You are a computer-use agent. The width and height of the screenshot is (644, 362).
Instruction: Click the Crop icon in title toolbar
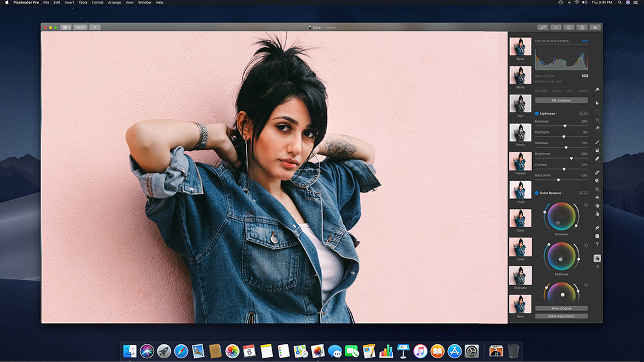556,28
